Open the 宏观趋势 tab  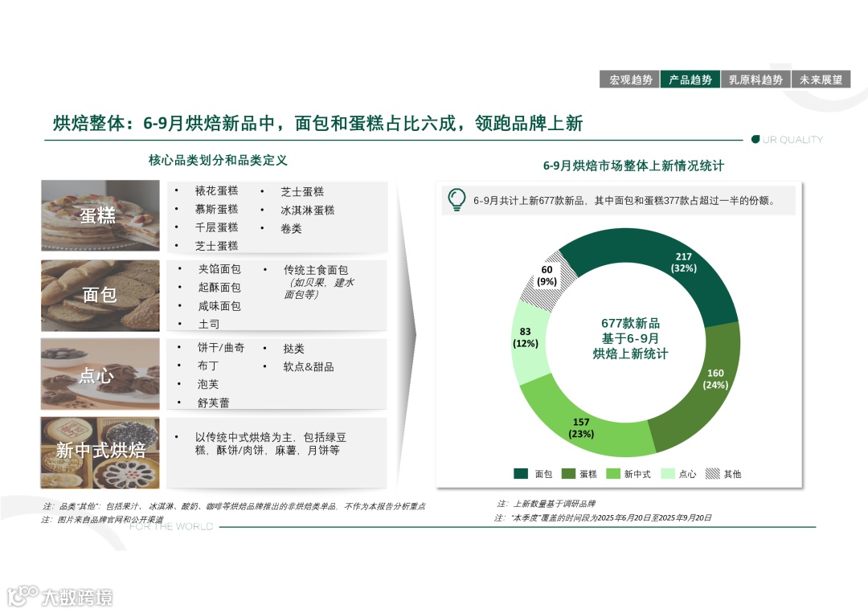coord(630,80)
